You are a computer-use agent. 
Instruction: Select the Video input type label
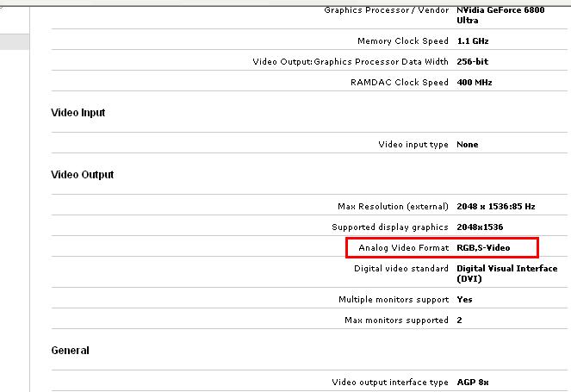[x=413, y=145]
